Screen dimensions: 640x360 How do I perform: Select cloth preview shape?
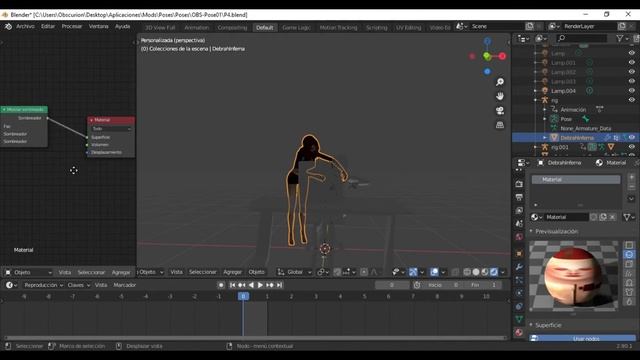(x=629, y=292)
